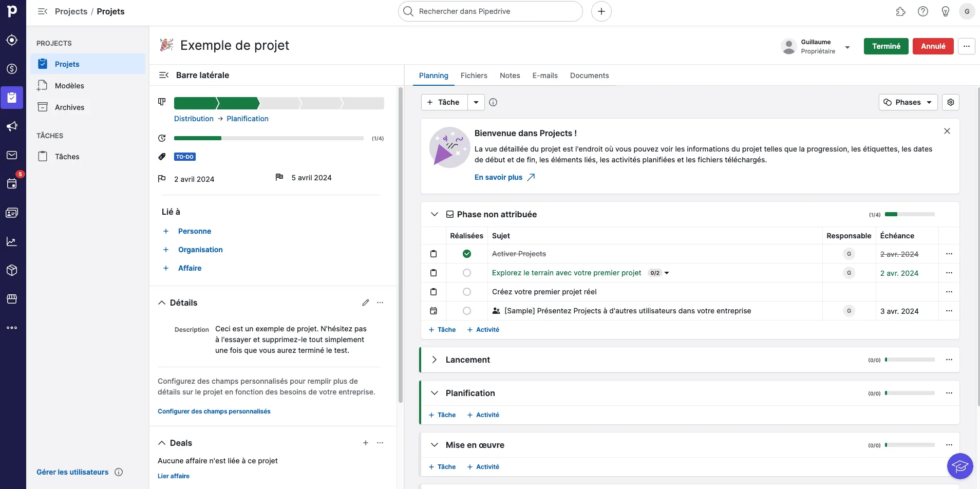Click the phase pipeline progress bar
This screenshot has height=489, width=980.
[279, 103]
